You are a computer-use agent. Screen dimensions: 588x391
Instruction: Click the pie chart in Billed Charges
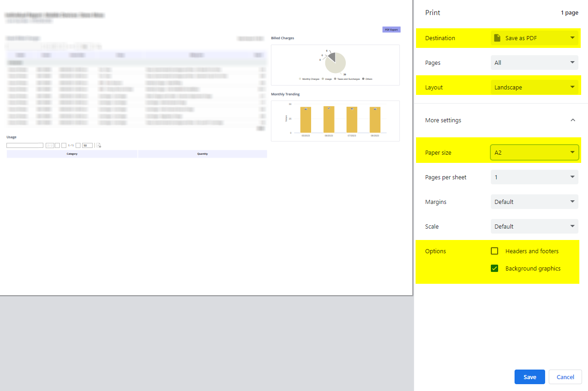(335, 63)
